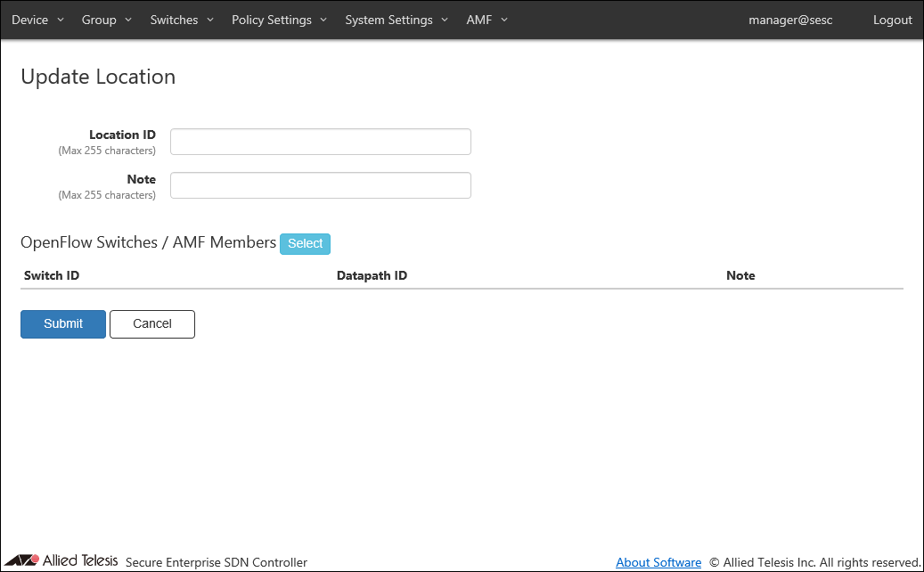Expand the AMF navigation menu
Viewport: 924px width, 572px height.
(x=487, y=20)
